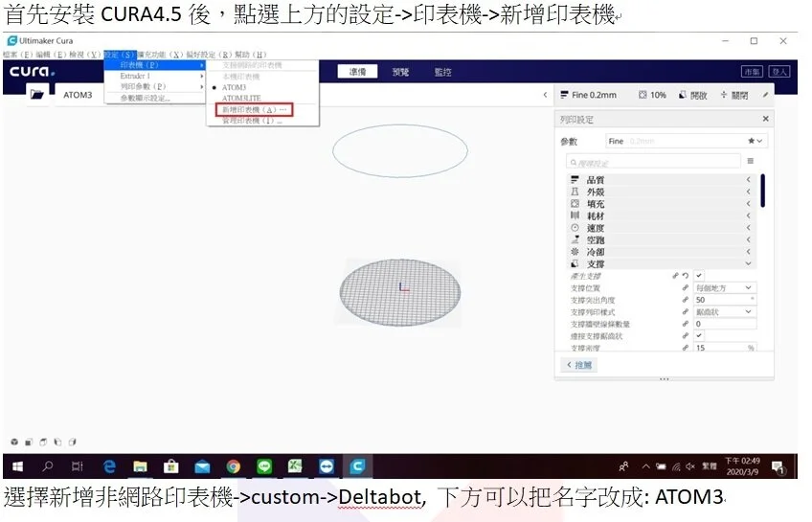Collapse the printer panel with left chevron
The width and height of the screenshot is (812, 522).
point(545,95)
